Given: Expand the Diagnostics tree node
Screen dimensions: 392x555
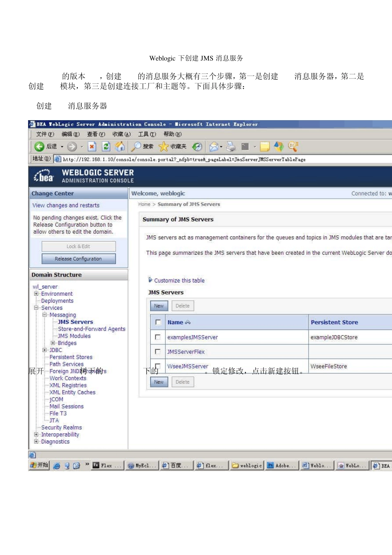Looking at the screenshot, I should pos(36,441).
